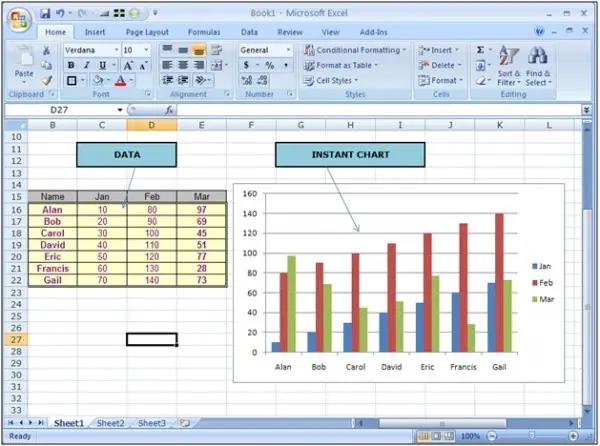Switch to Page Layout view in status bar
The height and width of the screenshot is (446, 600).
(x=436, y=436)
